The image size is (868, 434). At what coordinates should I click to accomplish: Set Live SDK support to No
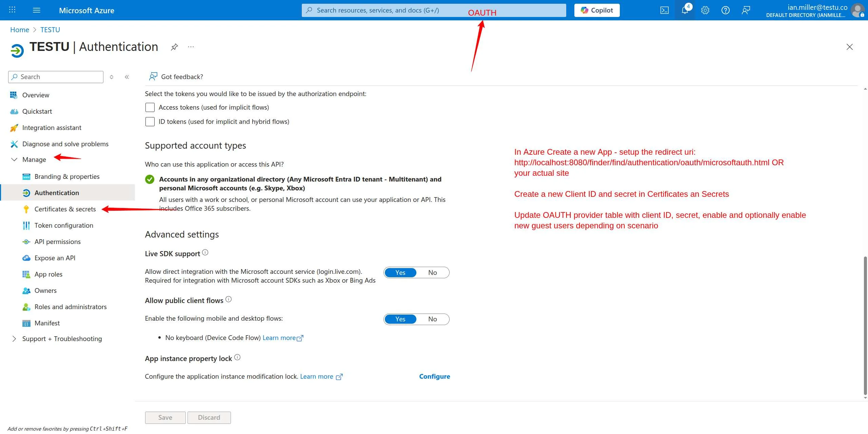pyautogui.click(x=432, y=272)
